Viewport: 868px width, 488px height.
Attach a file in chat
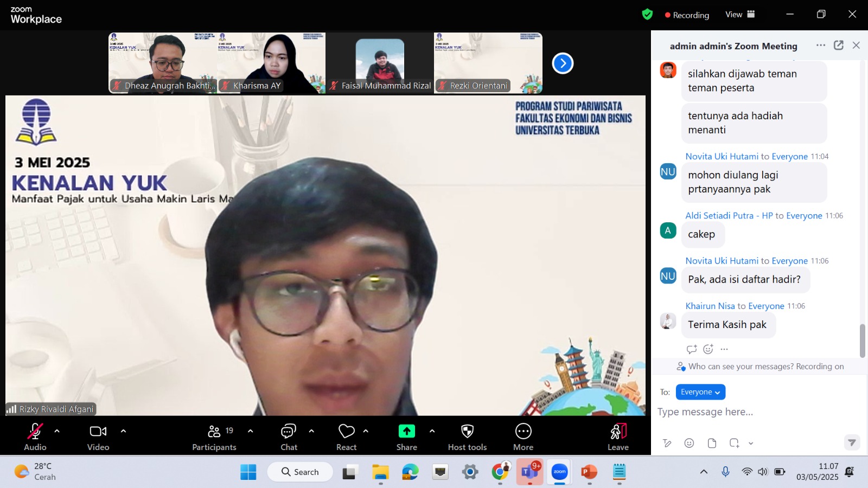click(x=712, y=443)
